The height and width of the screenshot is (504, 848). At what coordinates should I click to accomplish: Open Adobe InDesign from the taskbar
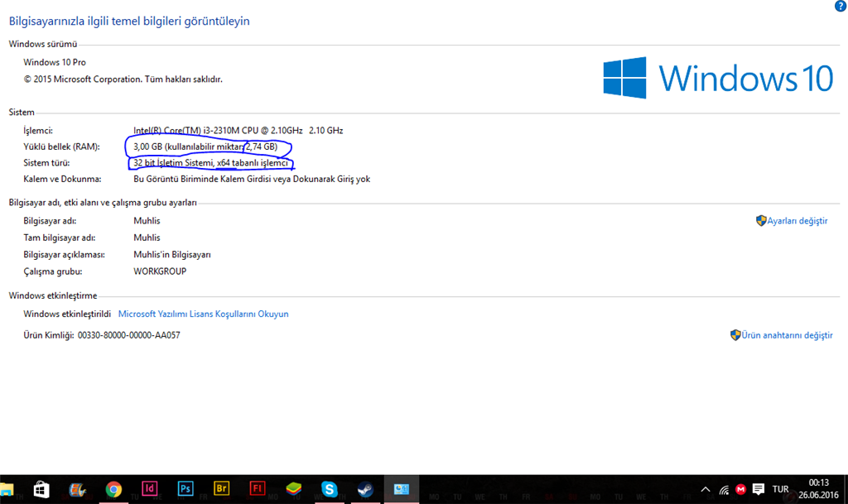149,489
